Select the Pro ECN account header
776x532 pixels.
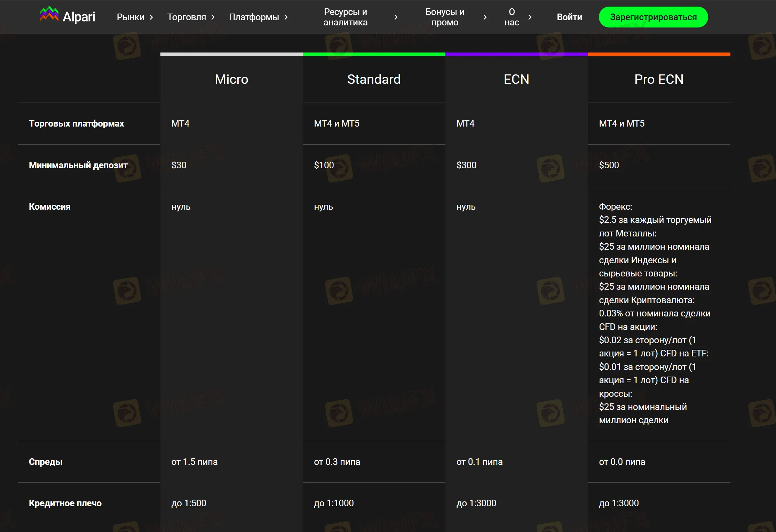click(x=659, y=79)
